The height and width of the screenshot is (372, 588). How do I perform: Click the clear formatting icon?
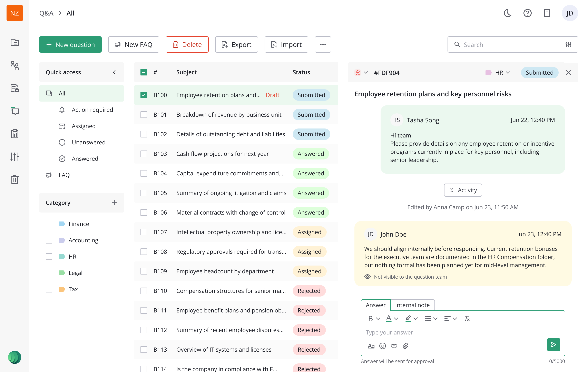point(467,319)
